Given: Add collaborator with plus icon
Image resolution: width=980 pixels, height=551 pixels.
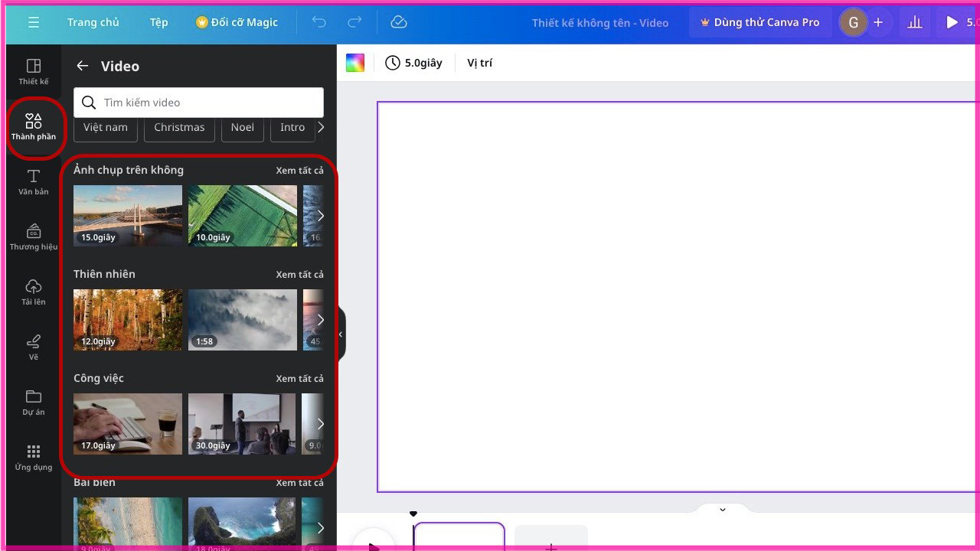Looking at the screenshot, I should click(878, 22).
